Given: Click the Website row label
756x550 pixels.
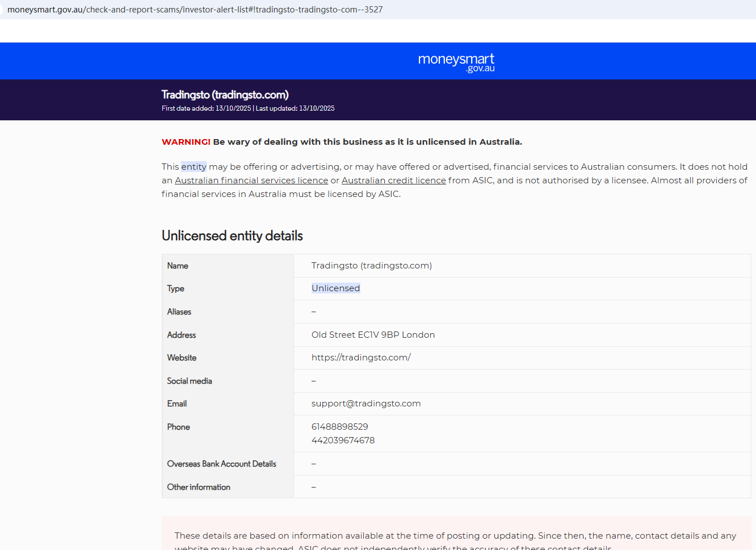Looking at the screenshot, I should pos(182,358).
